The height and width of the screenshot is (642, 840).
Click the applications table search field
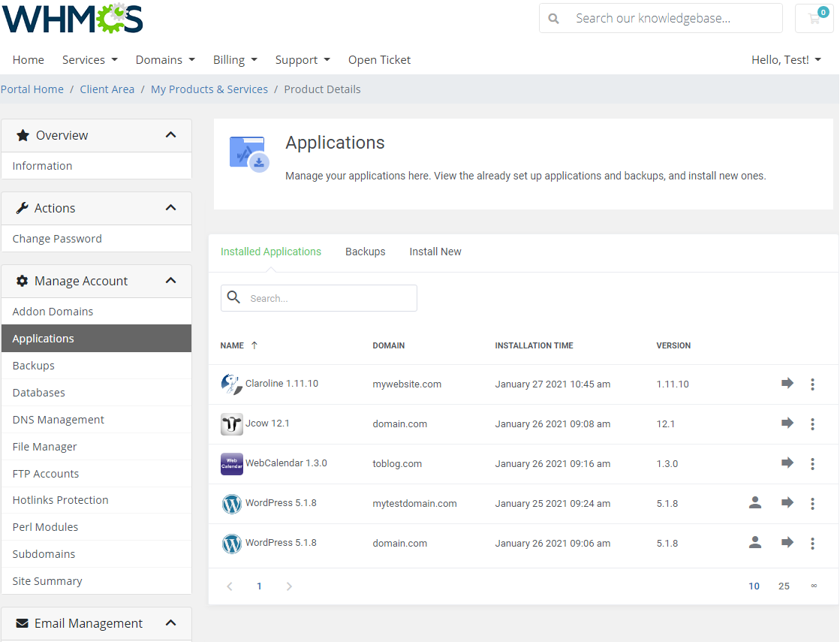[319, 298]
